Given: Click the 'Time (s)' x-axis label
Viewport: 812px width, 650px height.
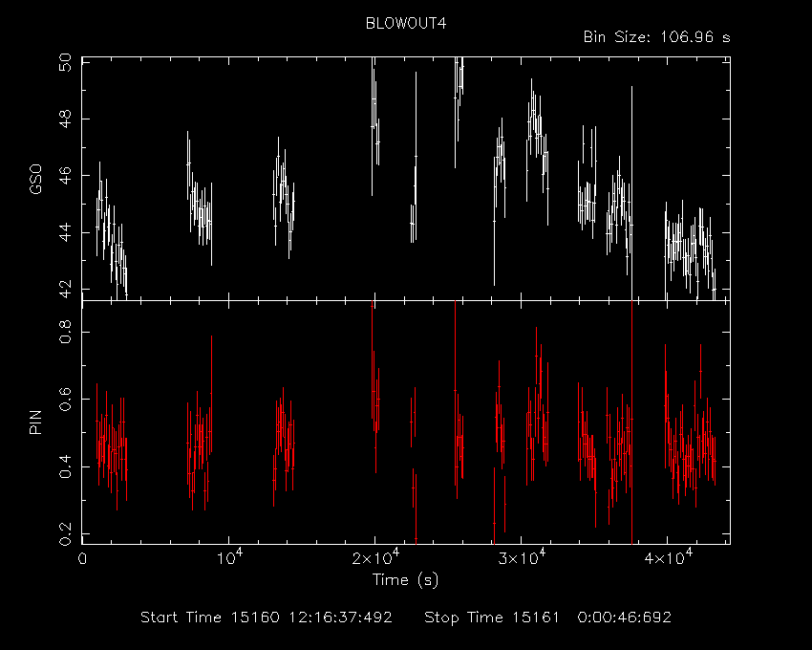Looking at the screenshot, I should tap(405, 579).
